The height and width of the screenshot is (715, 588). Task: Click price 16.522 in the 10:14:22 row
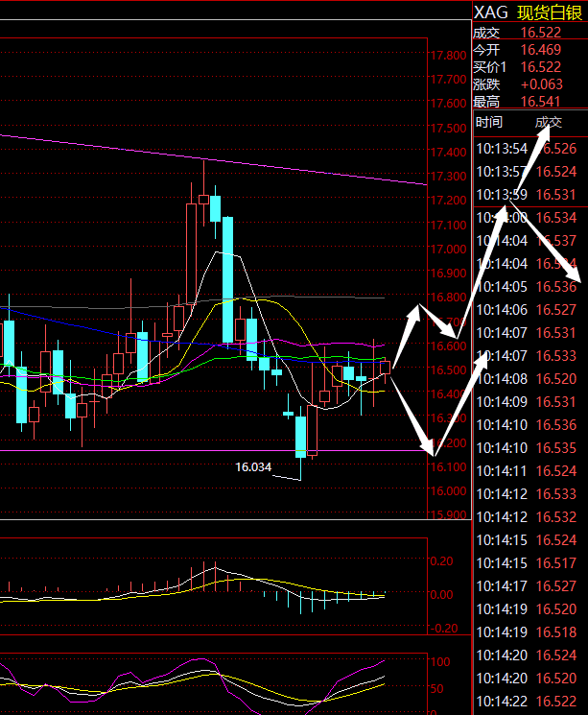(x=556, y=702)
